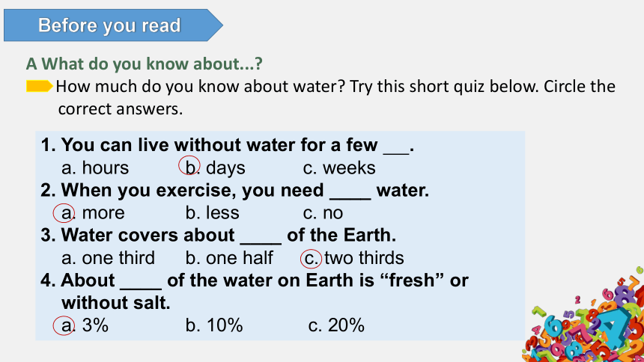Screen dimensions: 644x362
Task: Click question 4 about fresh water on Earth
Action: click(255, 292)
